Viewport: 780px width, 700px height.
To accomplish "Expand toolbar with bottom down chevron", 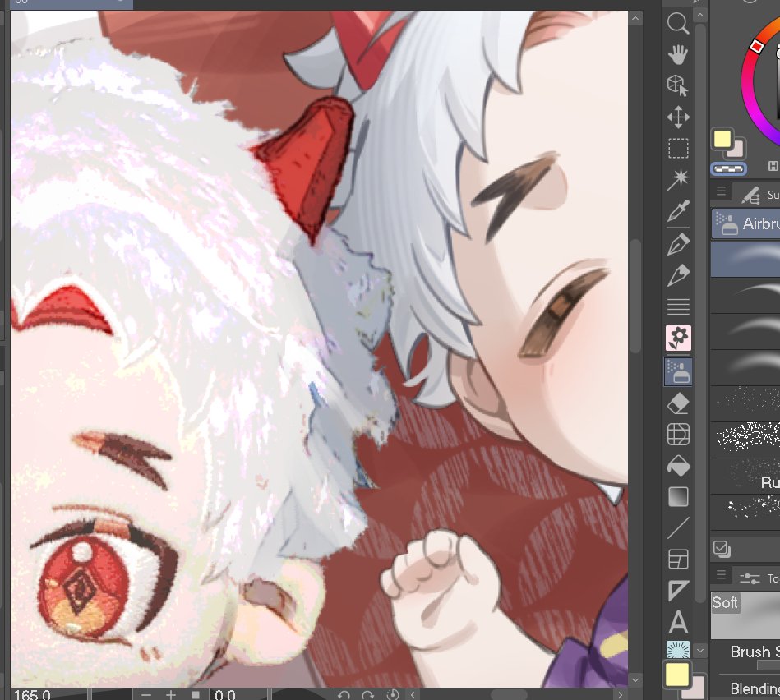I will [x=700, y=650].
